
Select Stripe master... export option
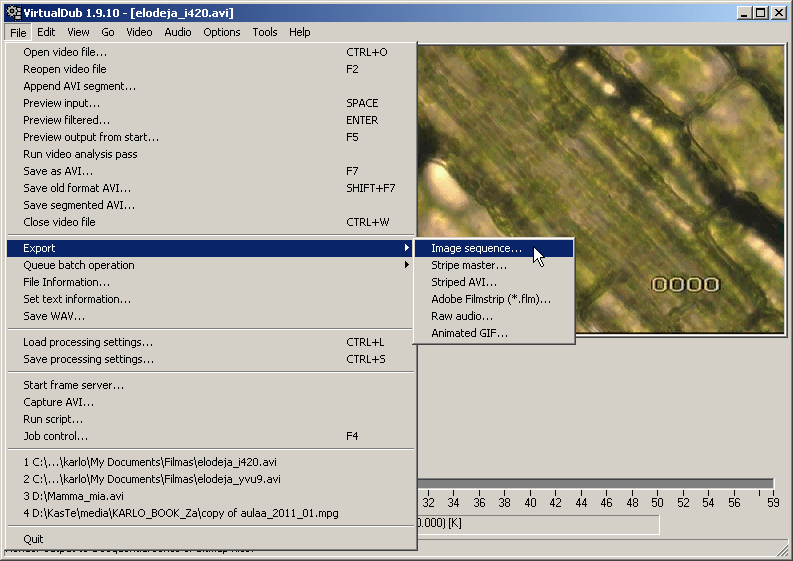pyautogui.click(x=494, y=265)
